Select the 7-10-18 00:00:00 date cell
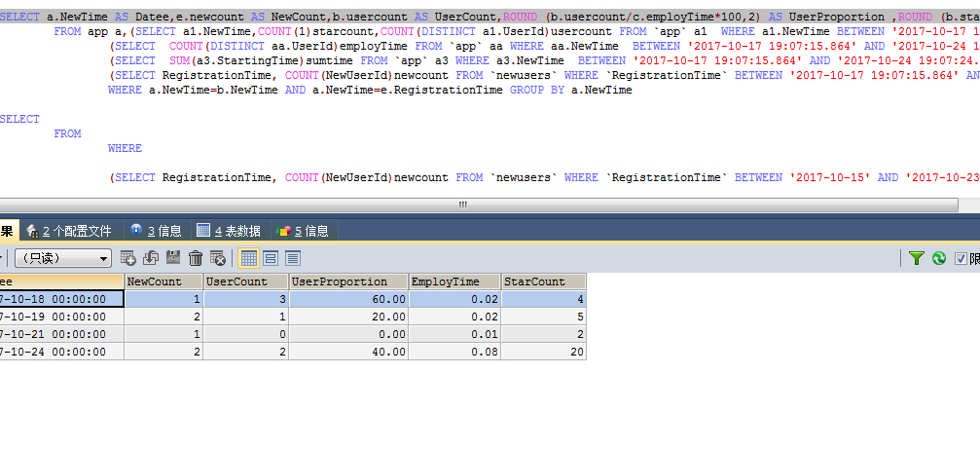The width and height of the screenshot is (980, 449). point(61,299)
